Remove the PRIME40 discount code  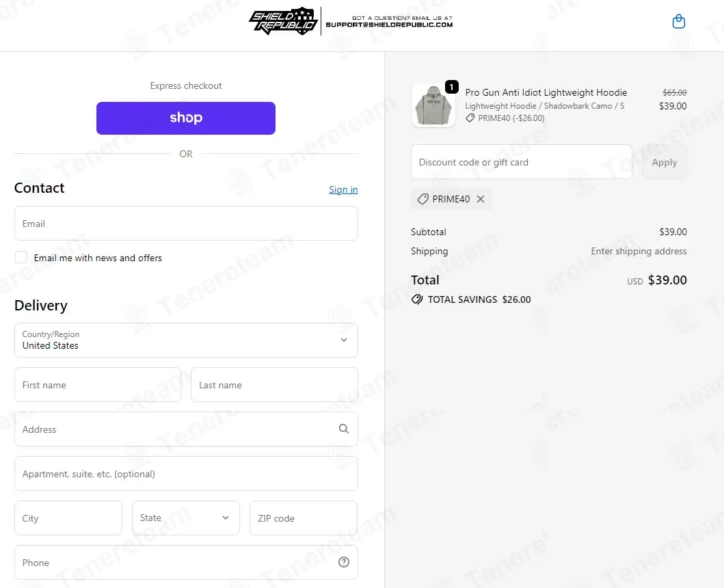pyautogui.click(x=481, y=199)
